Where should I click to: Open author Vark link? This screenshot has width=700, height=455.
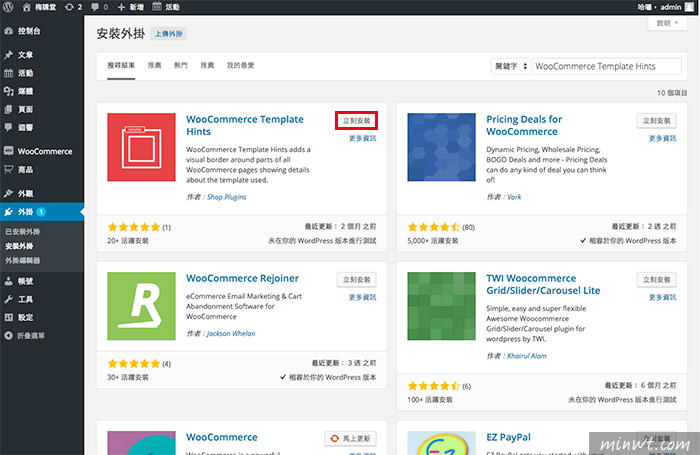514,197
